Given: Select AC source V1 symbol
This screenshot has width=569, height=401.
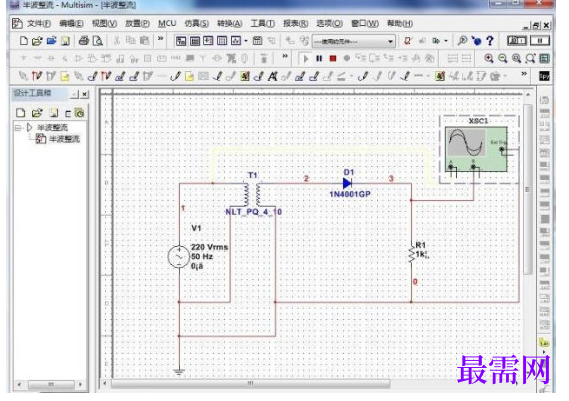Looking at the screenshot, I should 179,257.
